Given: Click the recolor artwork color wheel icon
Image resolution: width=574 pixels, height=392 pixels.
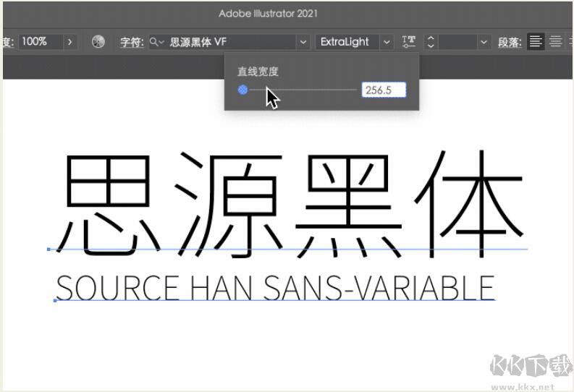Looking at the screenshot, I should [x=98, y=42].
